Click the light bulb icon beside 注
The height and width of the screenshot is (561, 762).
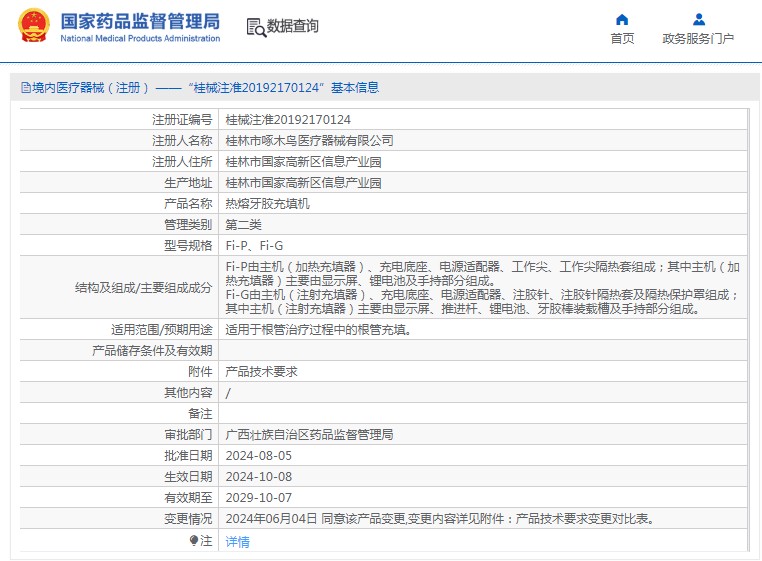pyautogui.click(x=194, y=540)
